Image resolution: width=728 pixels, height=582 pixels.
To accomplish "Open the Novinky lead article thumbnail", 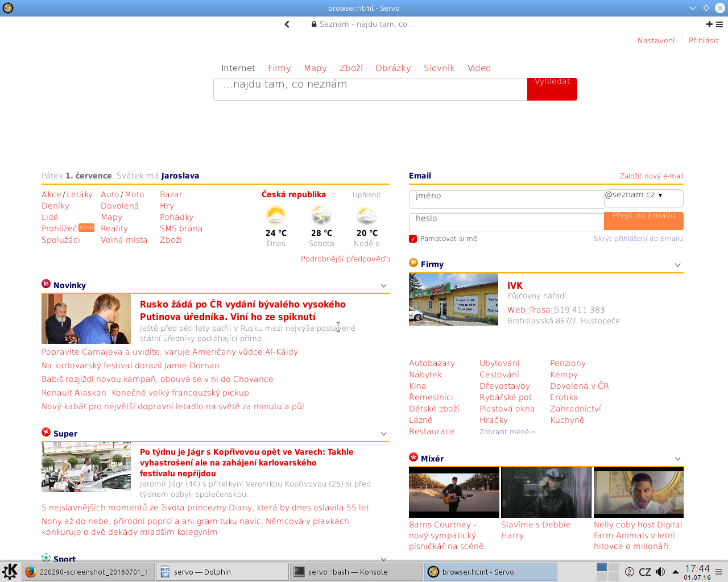I will (x=86, y=319).
